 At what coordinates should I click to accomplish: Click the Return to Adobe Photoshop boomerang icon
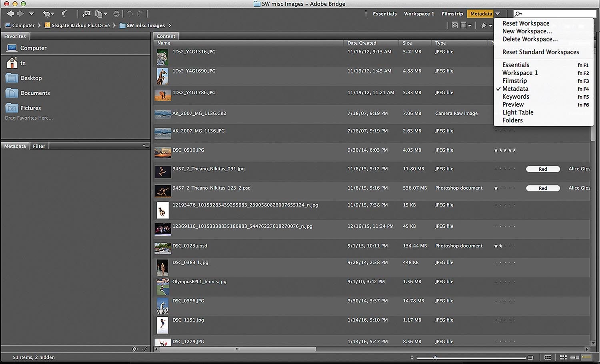(x=64, y=14)
